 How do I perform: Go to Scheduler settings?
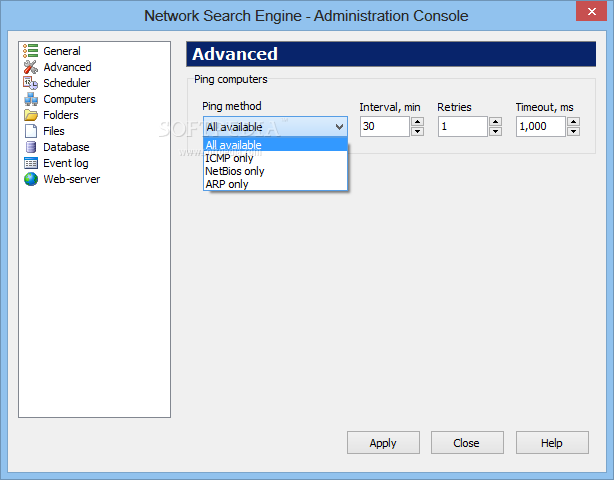(67, 83)
